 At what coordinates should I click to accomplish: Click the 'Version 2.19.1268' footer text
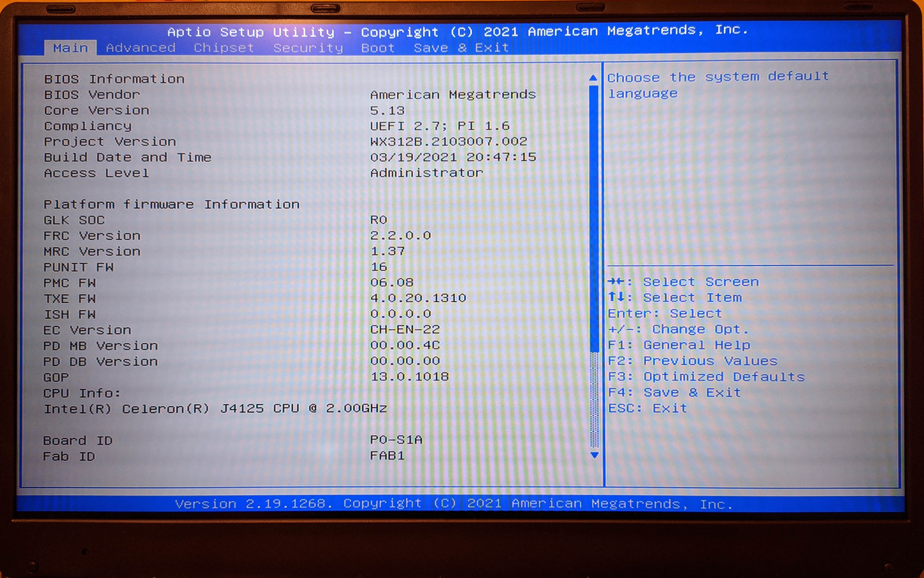pos(254,504)
